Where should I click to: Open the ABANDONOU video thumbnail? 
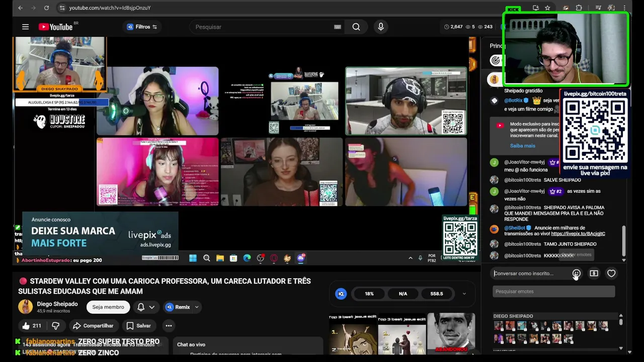click(x=451, y=333)
